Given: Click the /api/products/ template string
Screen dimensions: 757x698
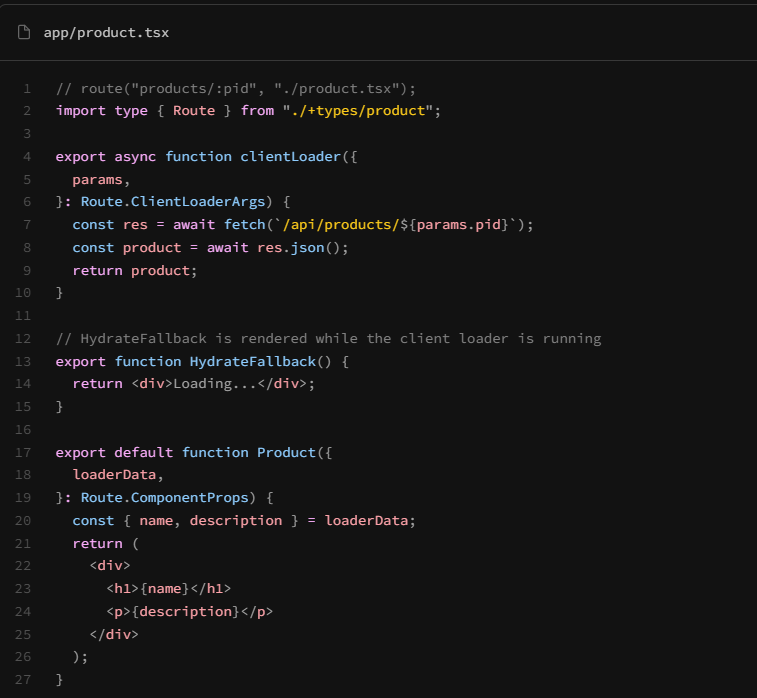Looking at the screenshot, I should [340, 225].
